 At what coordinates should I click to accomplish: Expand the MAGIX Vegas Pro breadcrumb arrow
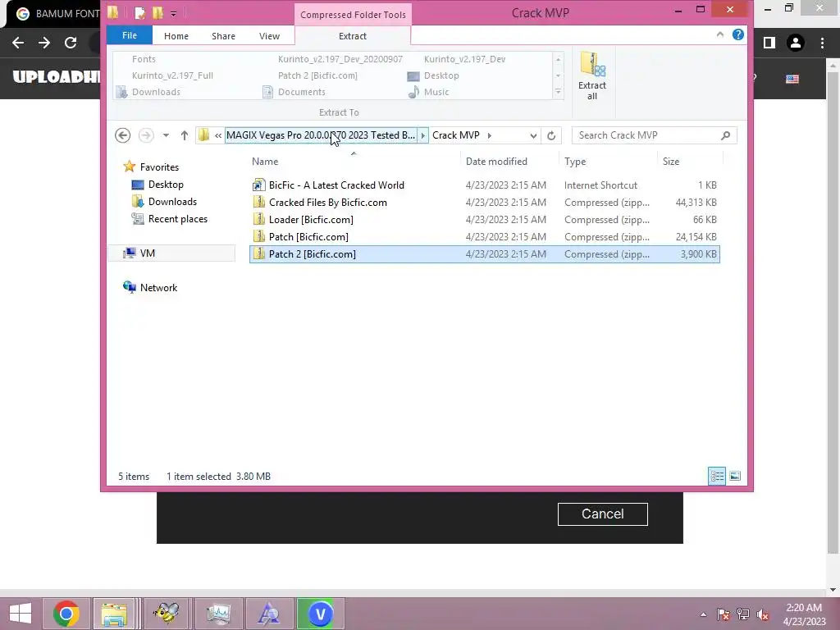tap(422, 135)
